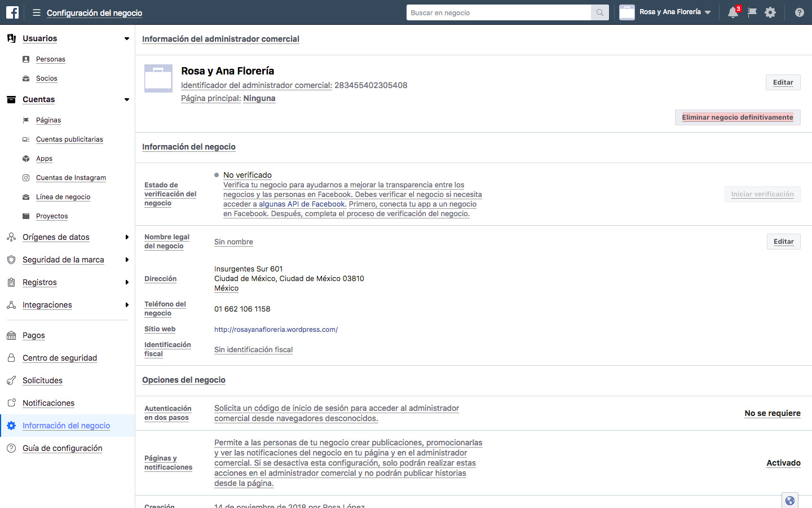
Task: Click the Notificaciones icon in sidebar
Action: click(11, 403)
